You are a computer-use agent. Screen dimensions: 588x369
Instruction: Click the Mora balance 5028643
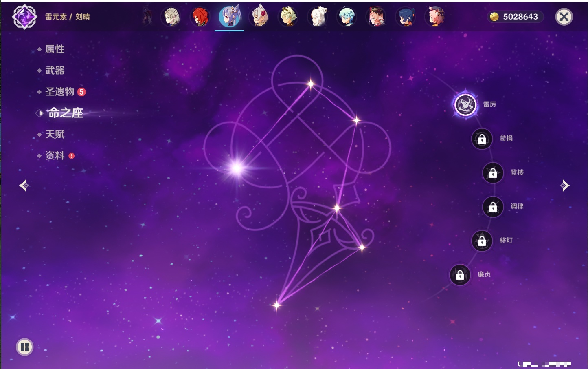click(x=520, y=17)
